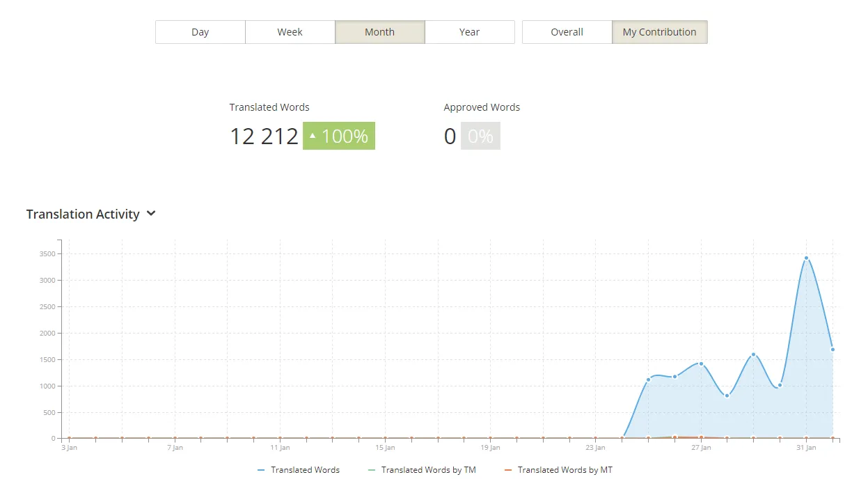This screenshot has width=868, height=493.
Task: Click the final blue data point at chart's right edge
Action: pyautogui.click(x=833, y=350)
